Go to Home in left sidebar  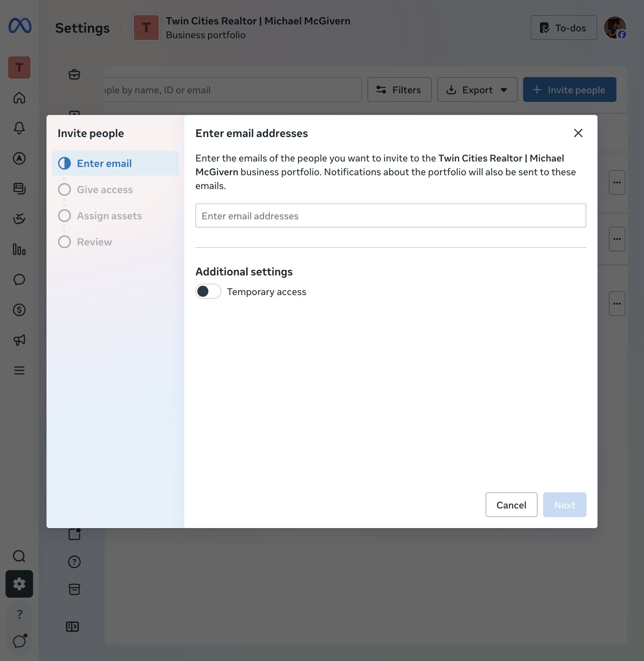pyautogui.click(x=19, y=98)
